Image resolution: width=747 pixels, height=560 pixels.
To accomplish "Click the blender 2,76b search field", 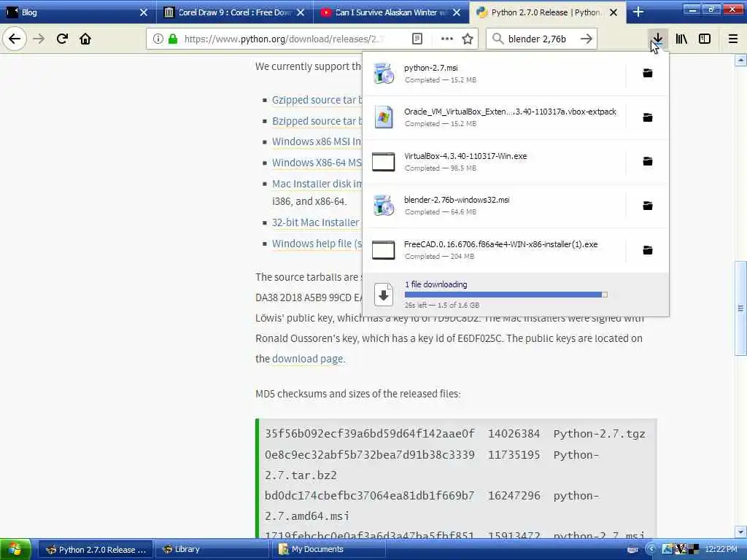I will (541, 39).
